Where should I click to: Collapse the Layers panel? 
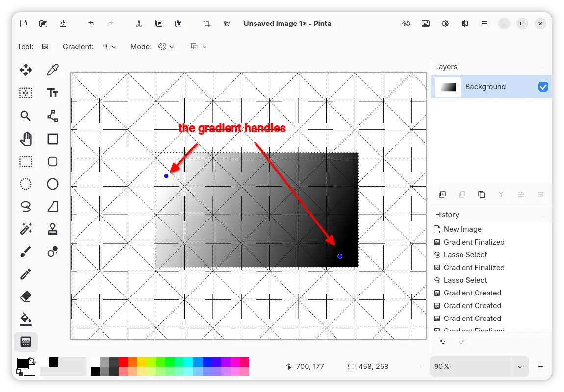543,67
